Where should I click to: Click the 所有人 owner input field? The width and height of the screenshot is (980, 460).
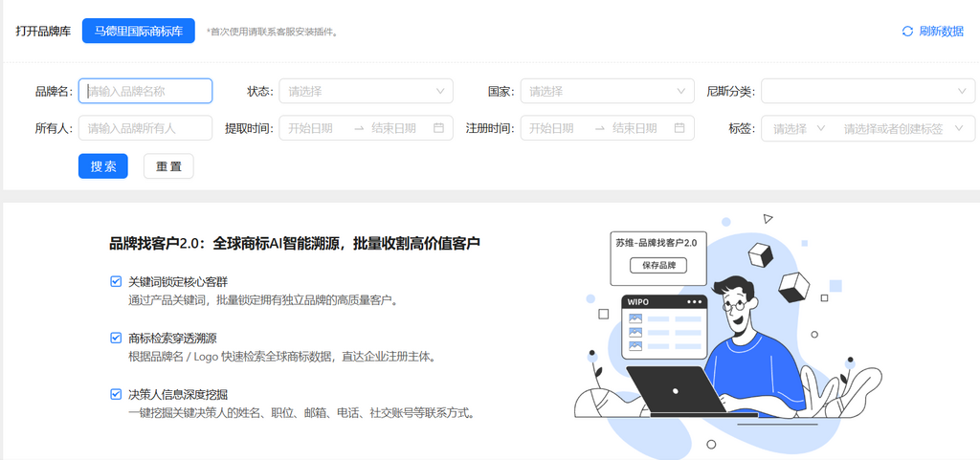pyautogui.click(x=145, y=128)
